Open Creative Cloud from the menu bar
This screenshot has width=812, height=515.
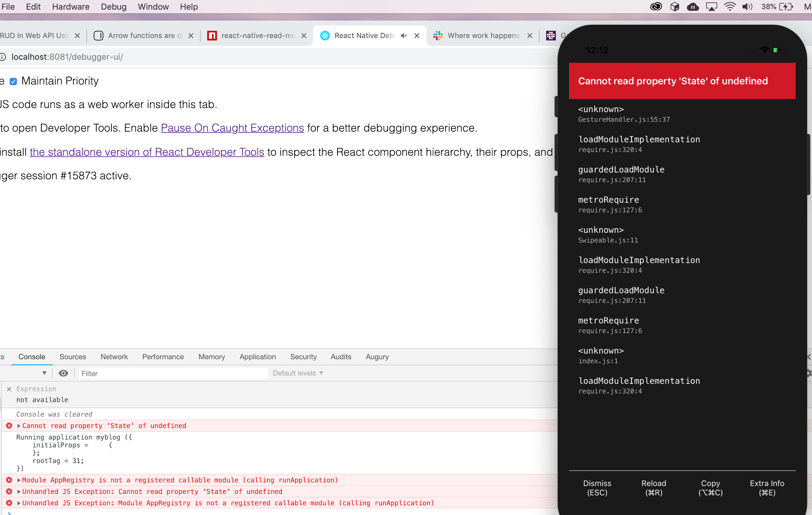[656, 6]
